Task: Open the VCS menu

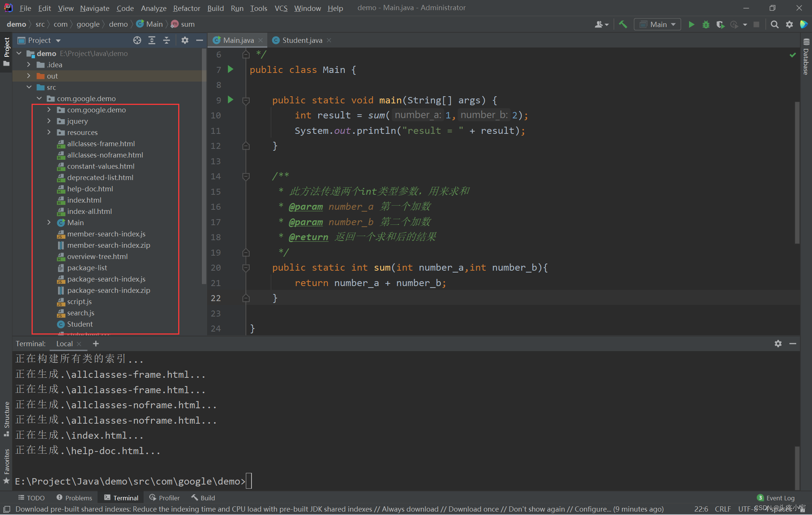Action: click(281, 8)
